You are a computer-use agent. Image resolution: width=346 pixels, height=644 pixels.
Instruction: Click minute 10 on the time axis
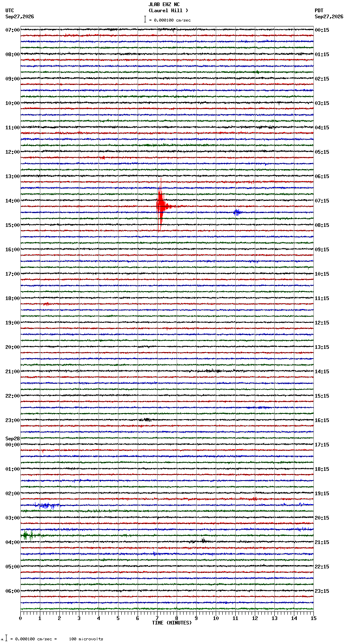point(216,618)
